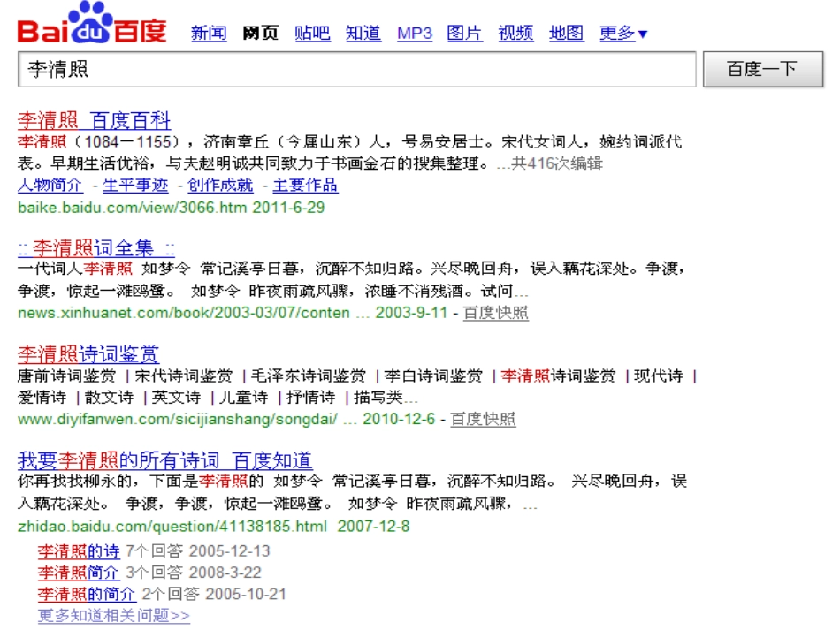Viewport: 840px width, 630px height.
Task: Click the 百度一下 search button
Action: pos(763,69)
